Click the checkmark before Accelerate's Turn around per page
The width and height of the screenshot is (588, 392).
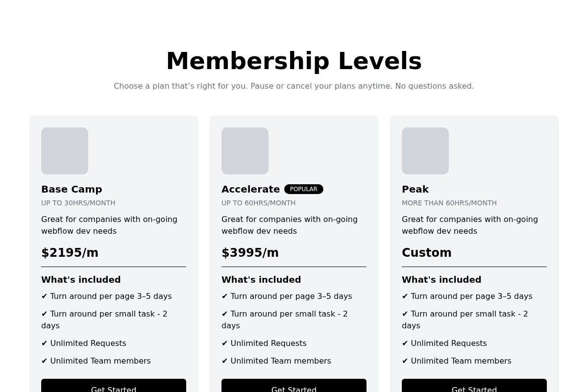click(x=225, y=296)
